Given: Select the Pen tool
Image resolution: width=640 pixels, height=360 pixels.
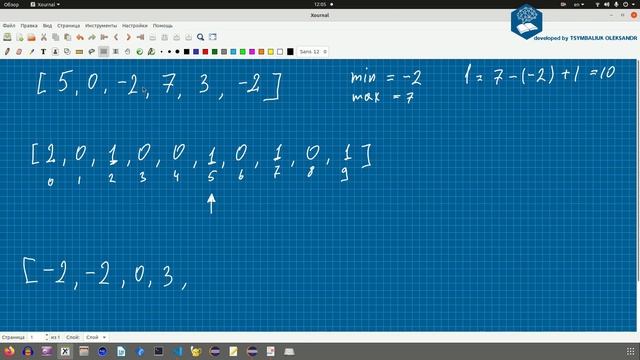Looking at the screenshot, I should click(7, 52).
